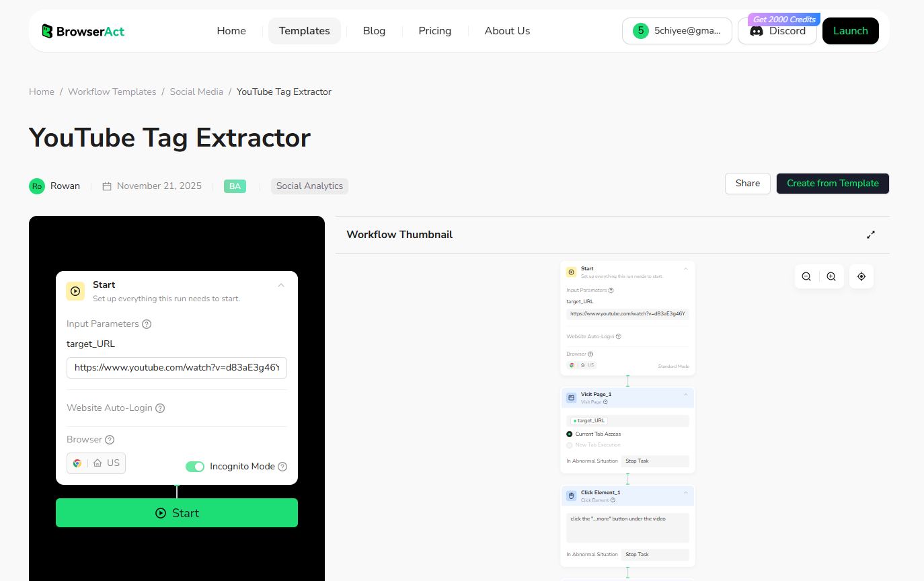Viewport: 924px width, 581px height.
Task: Enable Incognito Mode
Action: [x=195, y=466]
